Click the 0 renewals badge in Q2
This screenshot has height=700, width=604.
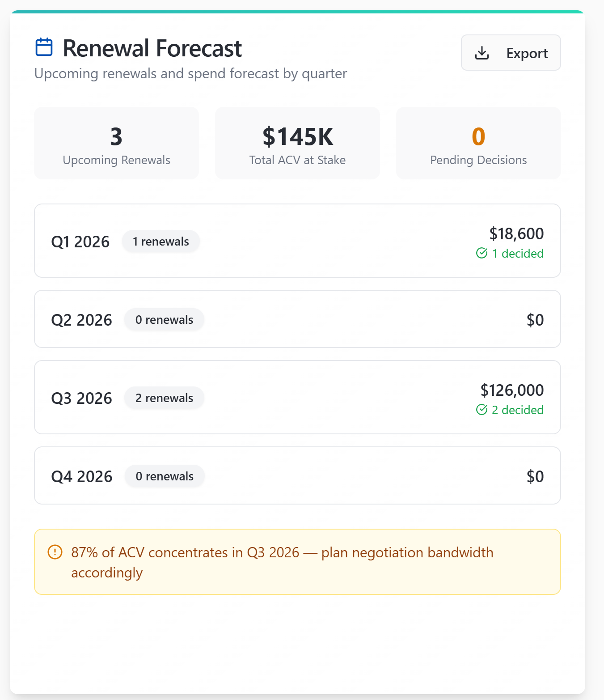pos(165,320)
